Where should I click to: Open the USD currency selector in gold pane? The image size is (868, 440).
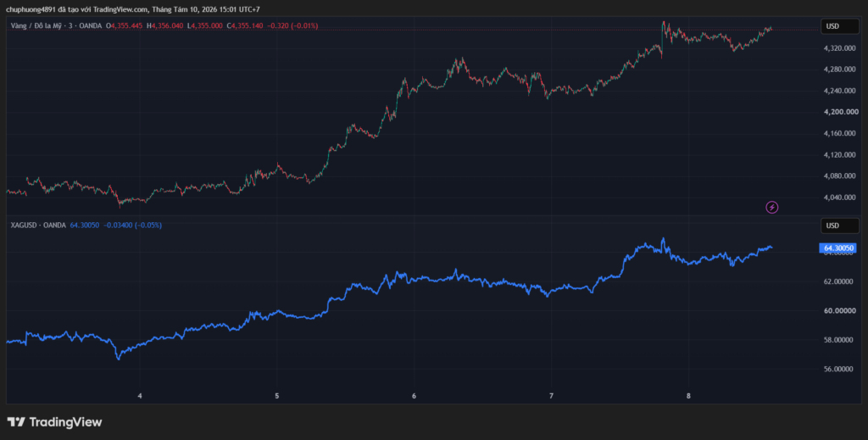pyautogui.click(x=839, y=26)
